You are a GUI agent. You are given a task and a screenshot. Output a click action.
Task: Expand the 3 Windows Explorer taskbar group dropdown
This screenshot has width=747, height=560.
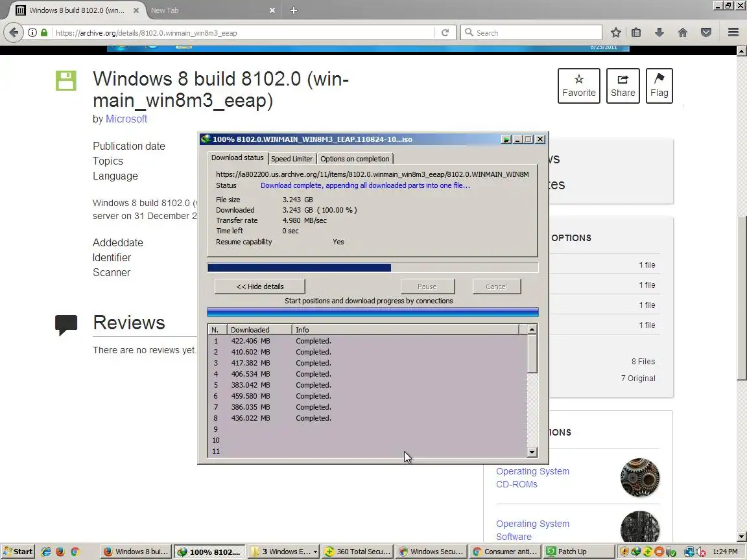(315, 552)
